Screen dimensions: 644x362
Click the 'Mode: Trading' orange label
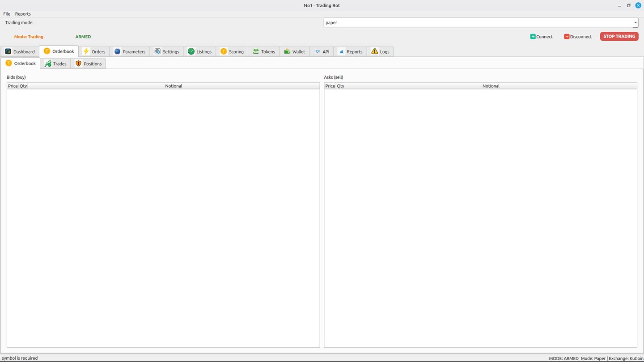[29, 37]
